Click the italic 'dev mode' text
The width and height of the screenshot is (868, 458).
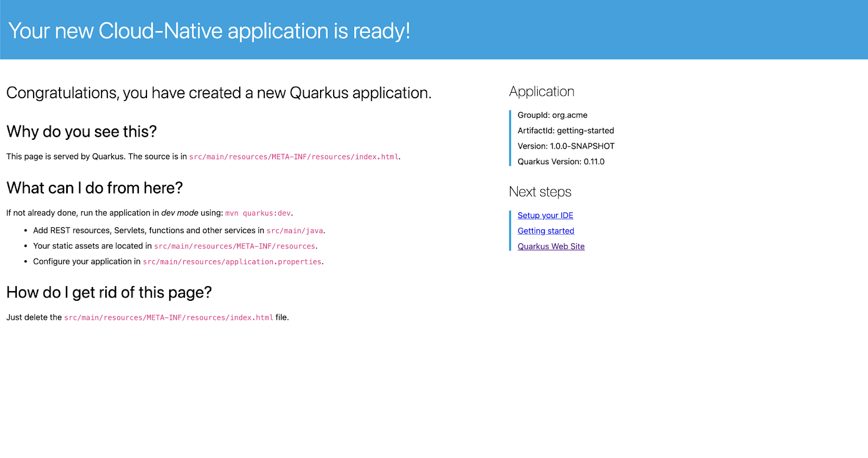(x=180, y=213)
